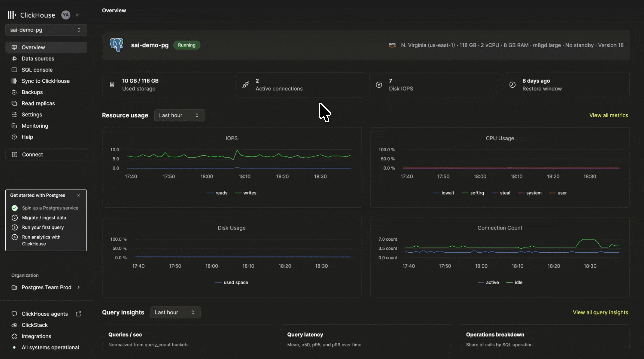Image resolution: width=644 pixels, height=359 pixels.
Task: Click the Postgres elephant logo
Action: 116,45
